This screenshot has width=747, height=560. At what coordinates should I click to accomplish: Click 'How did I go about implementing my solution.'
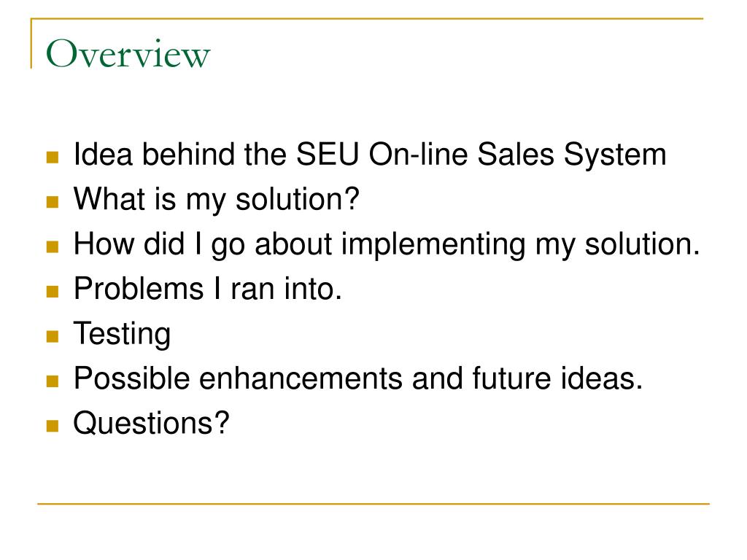(387, 244)
